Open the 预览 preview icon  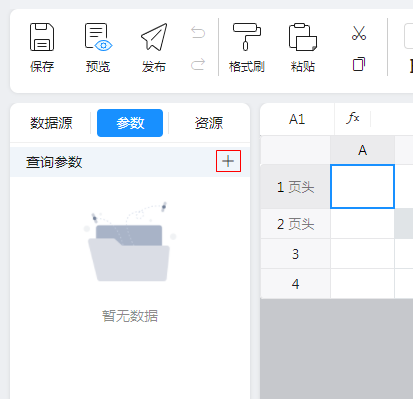tap(98, 37)
